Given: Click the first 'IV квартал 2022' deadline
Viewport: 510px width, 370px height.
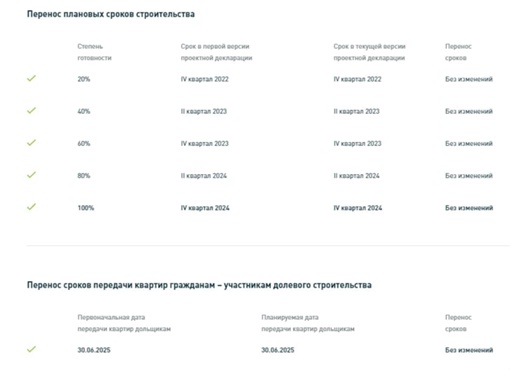Looking at the screenshot, I should (205, 79).
